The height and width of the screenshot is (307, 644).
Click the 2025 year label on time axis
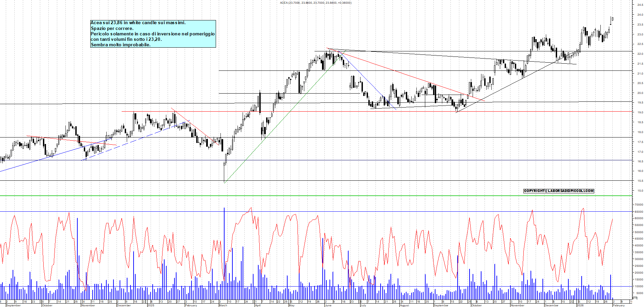(151, 305)
